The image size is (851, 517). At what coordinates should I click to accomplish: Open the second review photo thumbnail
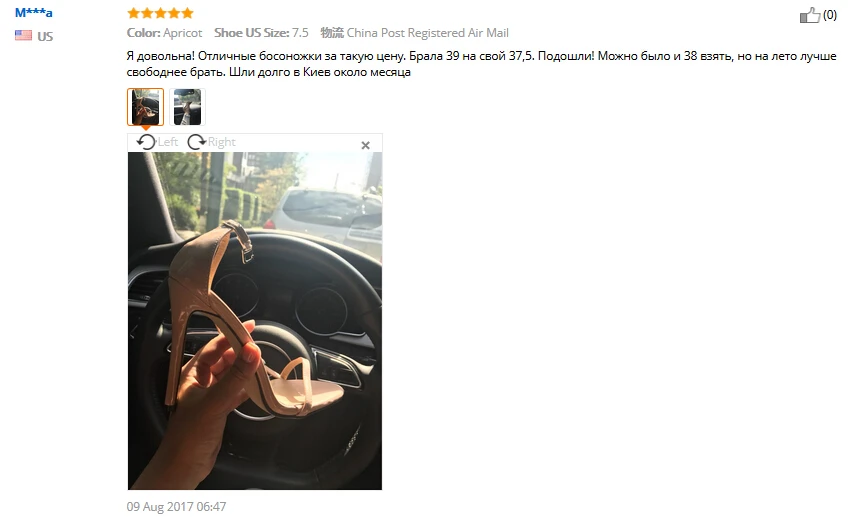coord(187,107)
